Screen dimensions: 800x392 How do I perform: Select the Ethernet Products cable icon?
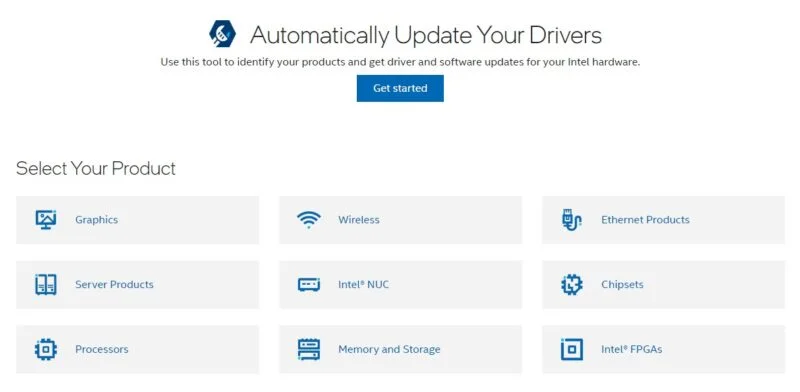[571, 219]
